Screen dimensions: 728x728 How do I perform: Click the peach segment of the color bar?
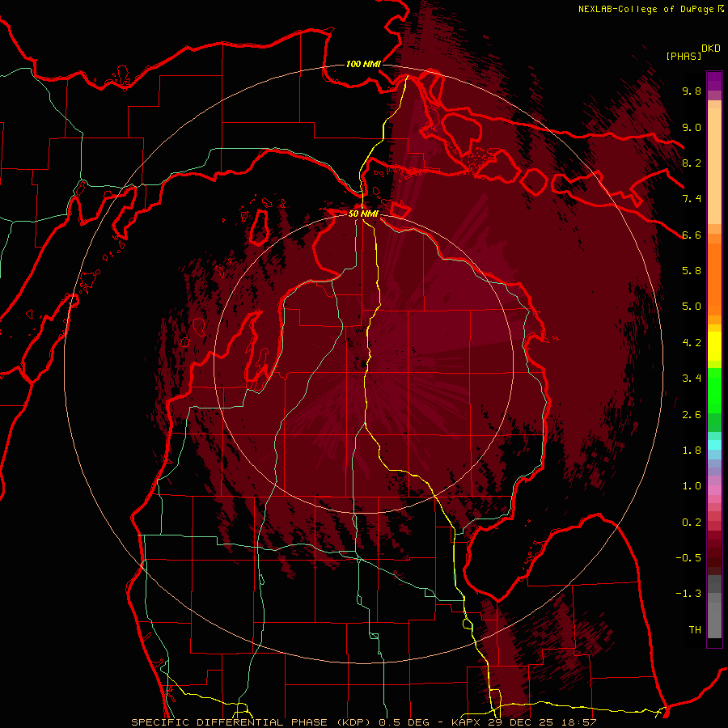click(x=714, y=167)
